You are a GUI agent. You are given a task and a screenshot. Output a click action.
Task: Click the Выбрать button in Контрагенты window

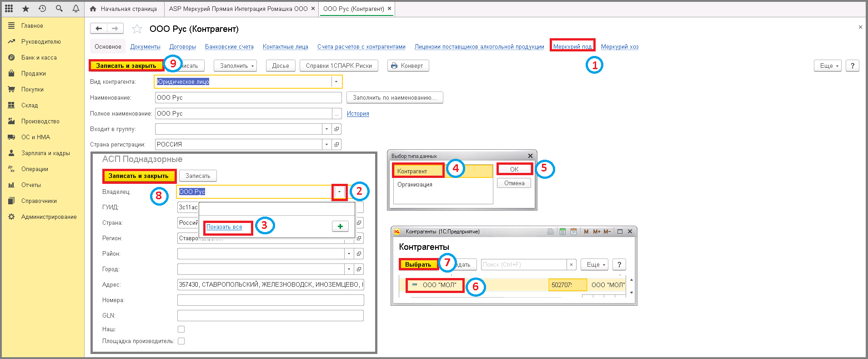[x=418, y=264]
